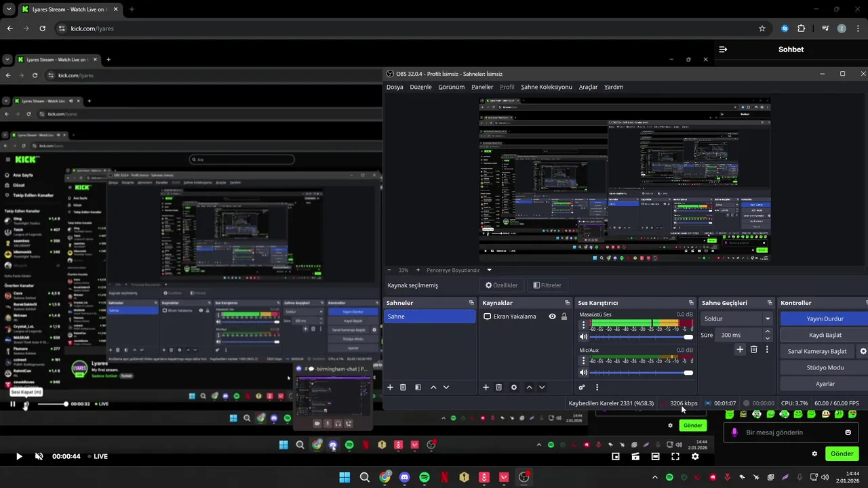Pop out the Kaynaklar dock
Image resolution: width=868 pixels, height=488 pixels.
pos(567,303)
